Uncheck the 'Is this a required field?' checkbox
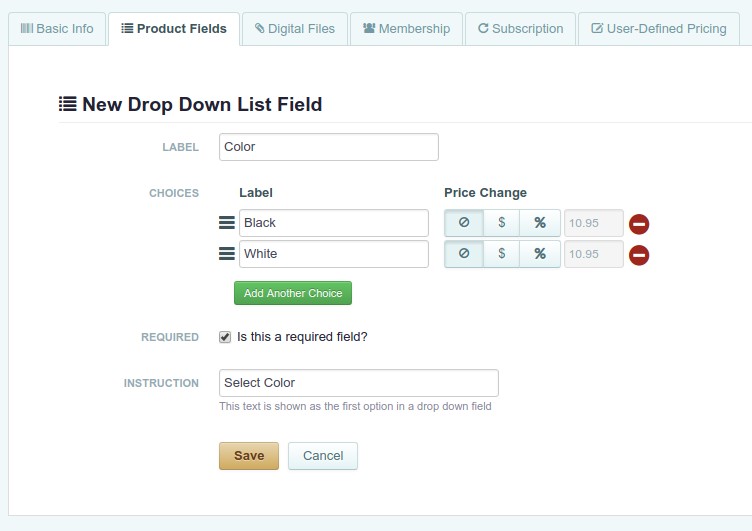 click(x=225, y=337)
